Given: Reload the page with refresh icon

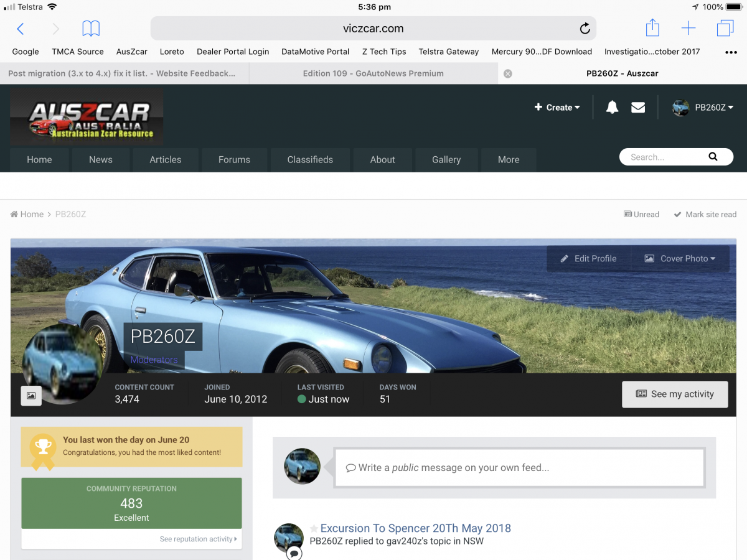Looking at the screenshot, I should click(x=585, y=29).
